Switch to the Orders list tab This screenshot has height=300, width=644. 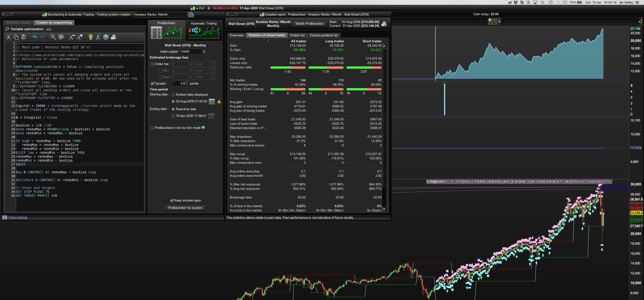pos(297,35)
